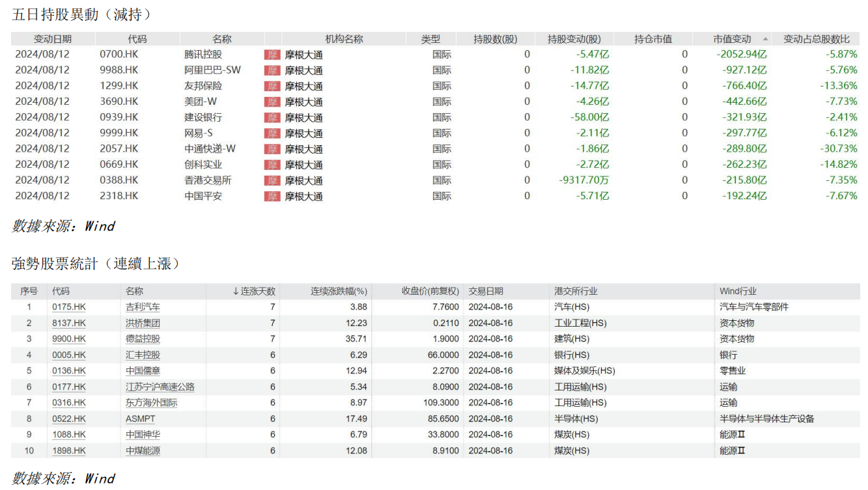Click the 摩 icon in the 腾讯控股 row
868x490 pixels.
tap(272, 55)
